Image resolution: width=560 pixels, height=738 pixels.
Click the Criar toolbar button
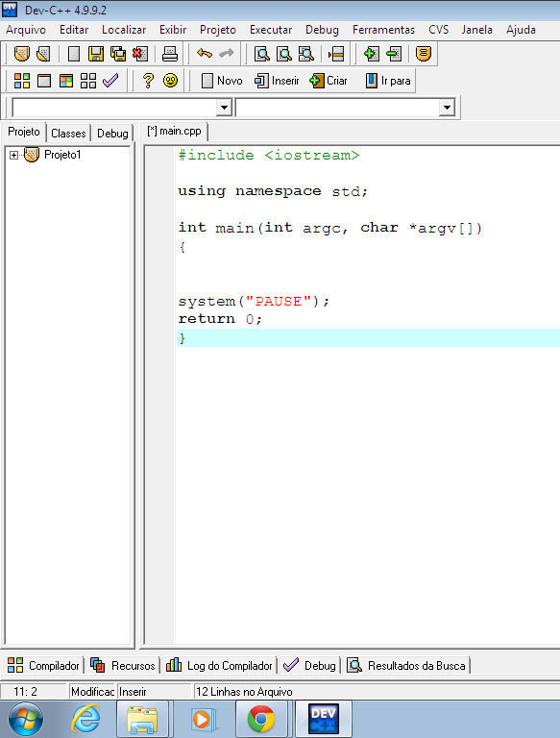[329, 81]
